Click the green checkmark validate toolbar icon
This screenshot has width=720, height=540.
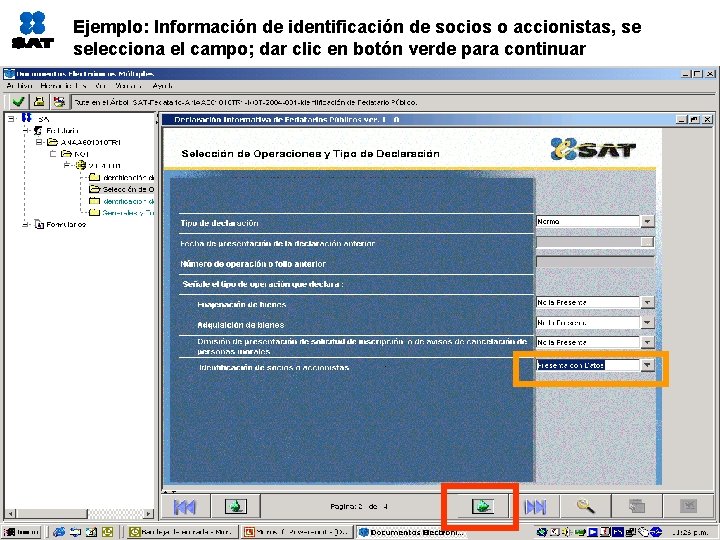pos(18,101)
